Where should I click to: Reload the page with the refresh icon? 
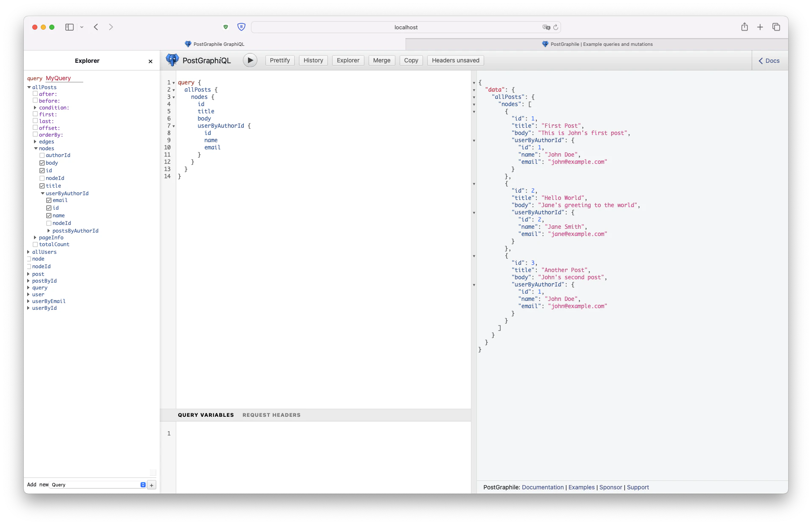555,27
